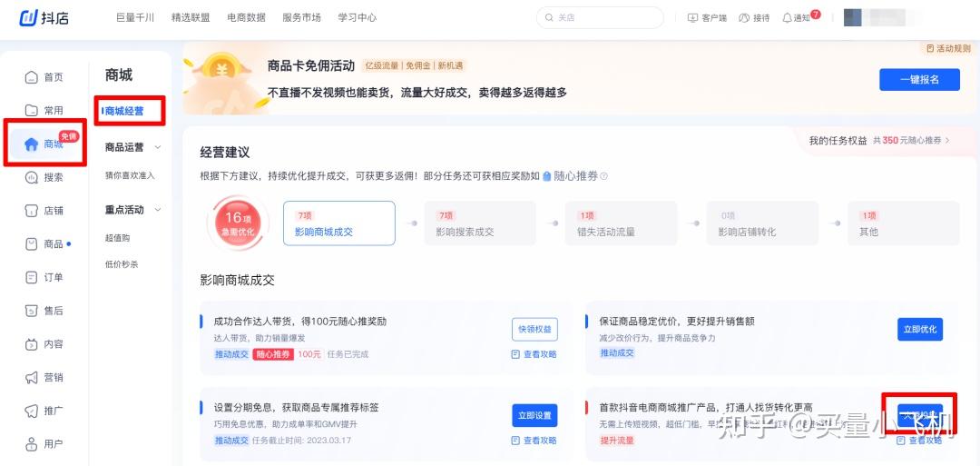The image size is (980, 466).
Task: Click 首款抖音电商商城推广产品 task title
Action: click(x=706, y=408)
